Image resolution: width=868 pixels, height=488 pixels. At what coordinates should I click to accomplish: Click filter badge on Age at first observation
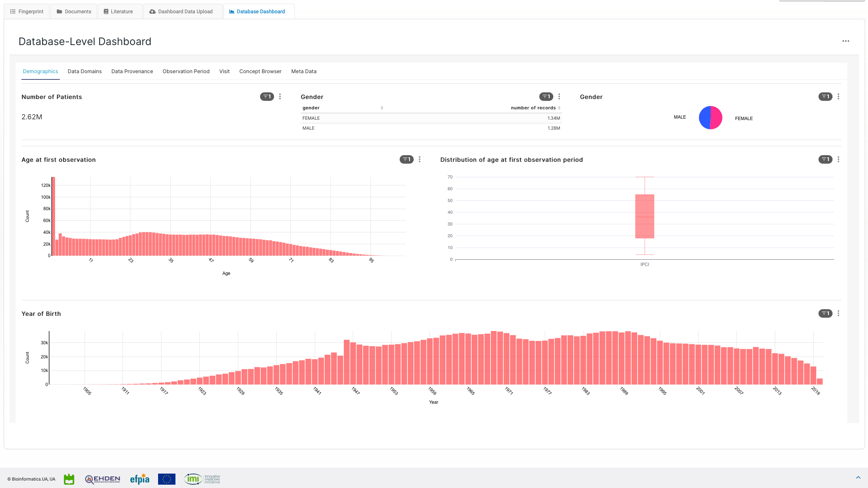(406, 159)
